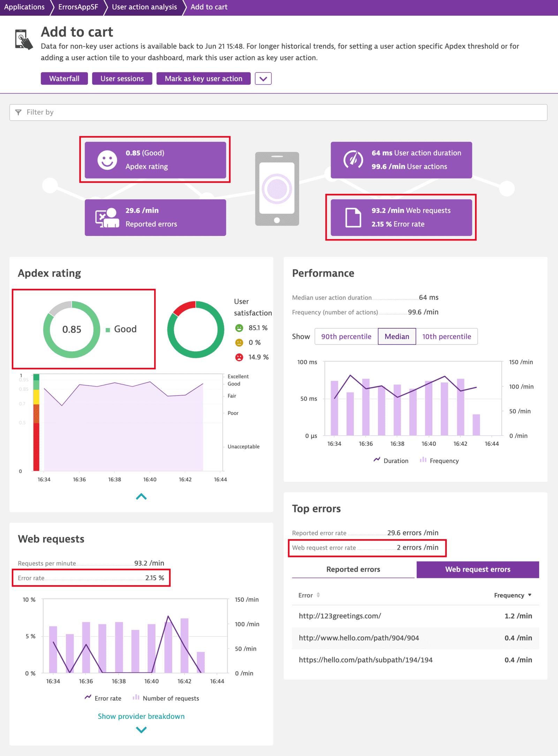Open the dropdown beside Mark as key user action
Screen dimensions: 558x756
[x=263, y=78]
